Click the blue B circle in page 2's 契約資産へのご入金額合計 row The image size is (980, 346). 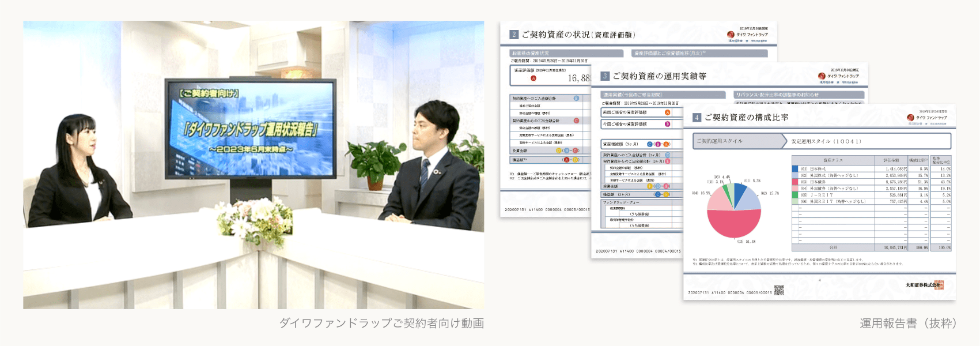(576, 99)
